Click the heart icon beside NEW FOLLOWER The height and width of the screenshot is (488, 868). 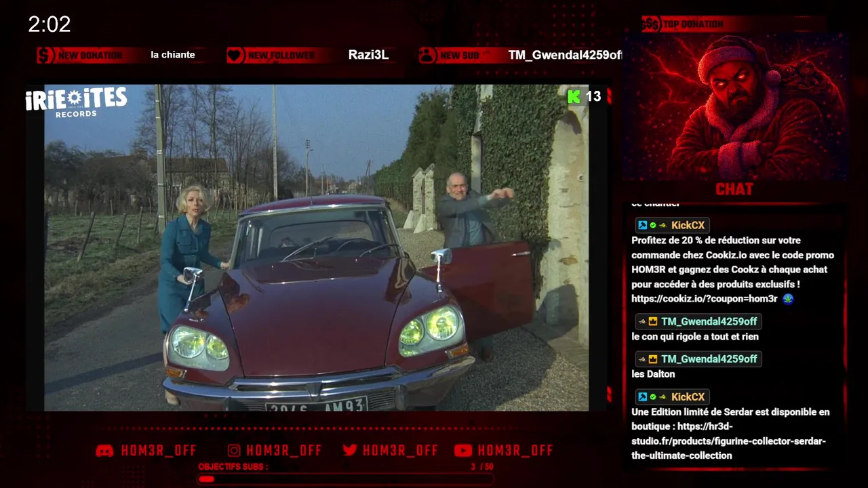pyautogui.click(x=235, y=56)
